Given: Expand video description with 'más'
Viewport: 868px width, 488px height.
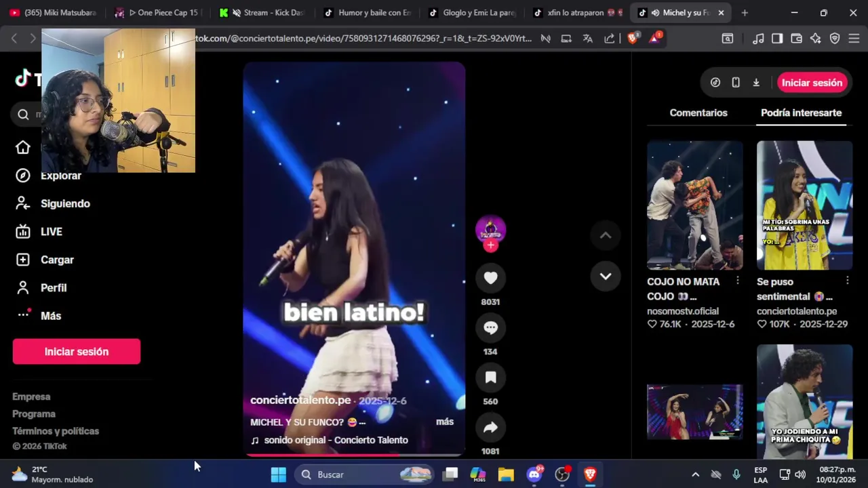Looking at the screenshot, I should (445, 422).
